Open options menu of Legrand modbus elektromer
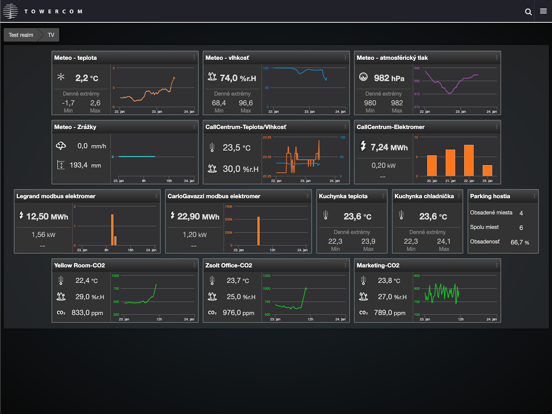Viewport: 552px width, 414px height. click(x=156, y=196)
